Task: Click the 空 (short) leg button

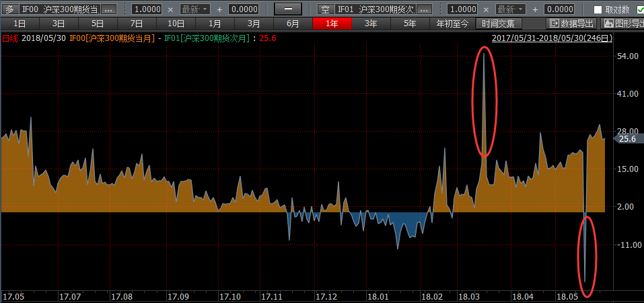Action: click(x=325, y=9)
